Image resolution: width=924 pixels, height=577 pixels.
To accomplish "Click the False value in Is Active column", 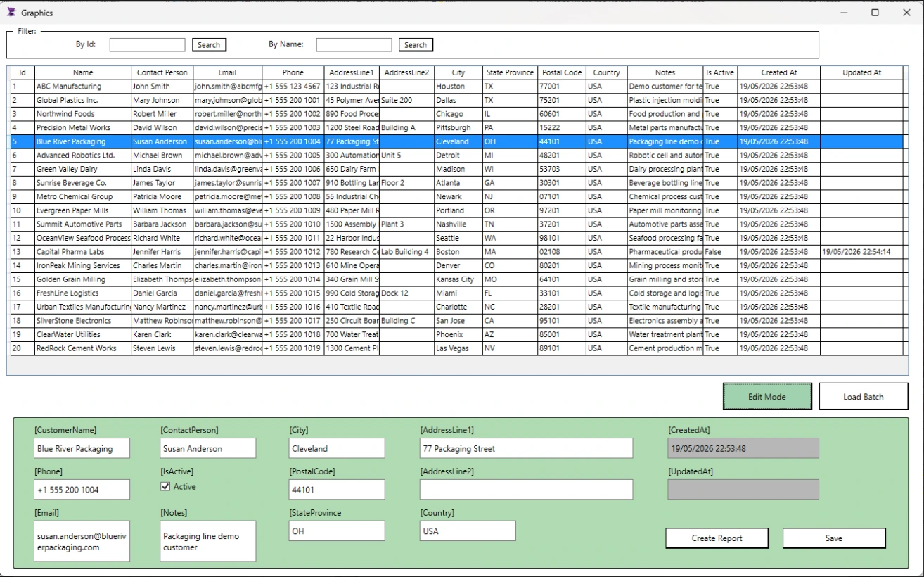I will [x=720, y=252].
